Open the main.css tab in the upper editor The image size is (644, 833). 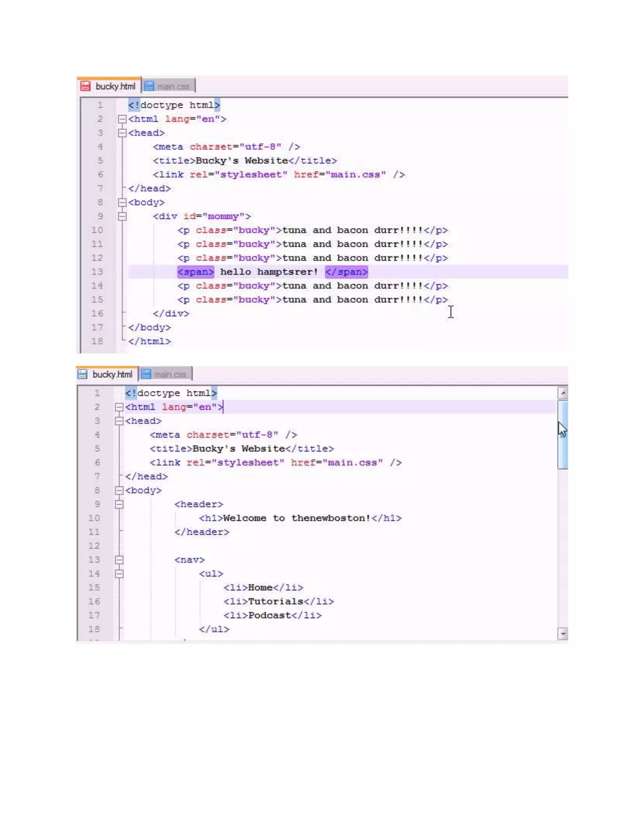tap(169, 86)
